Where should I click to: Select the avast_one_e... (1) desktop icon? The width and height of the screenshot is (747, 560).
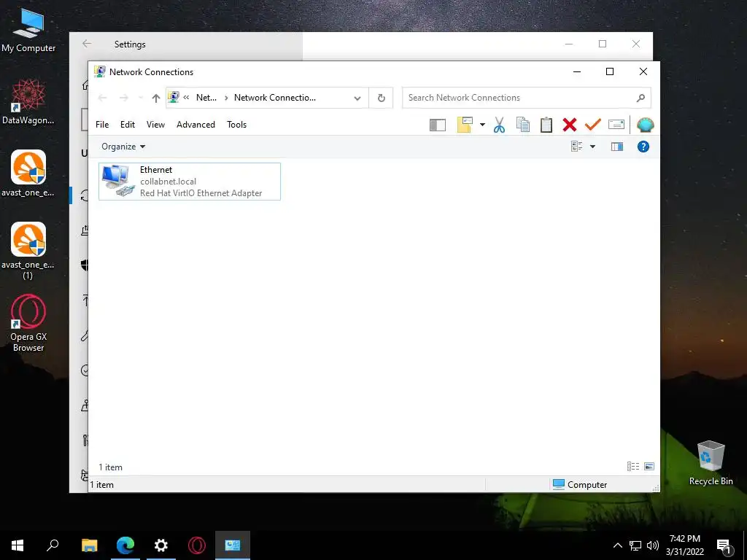(x=28, y=251)
